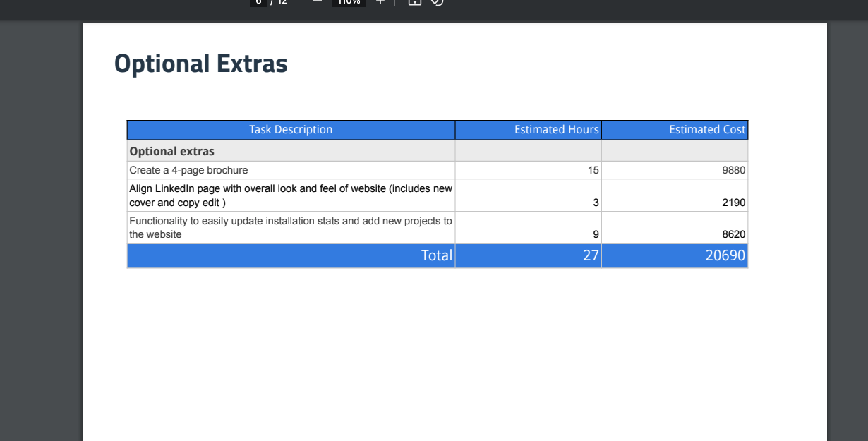
Task: Click the "Optional Extras" page heading
Action: [201, 64]
